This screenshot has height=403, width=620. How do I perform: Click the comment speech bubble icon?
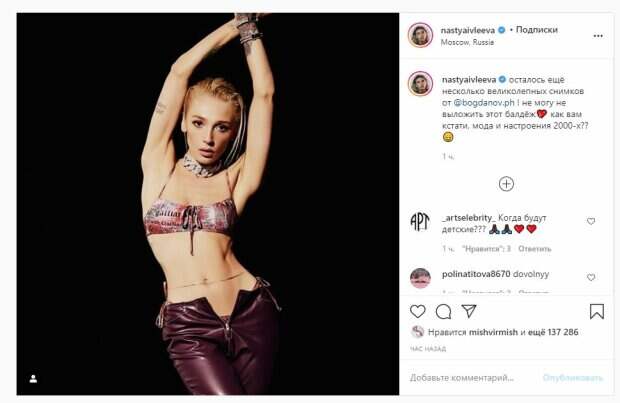click(443, 311)
